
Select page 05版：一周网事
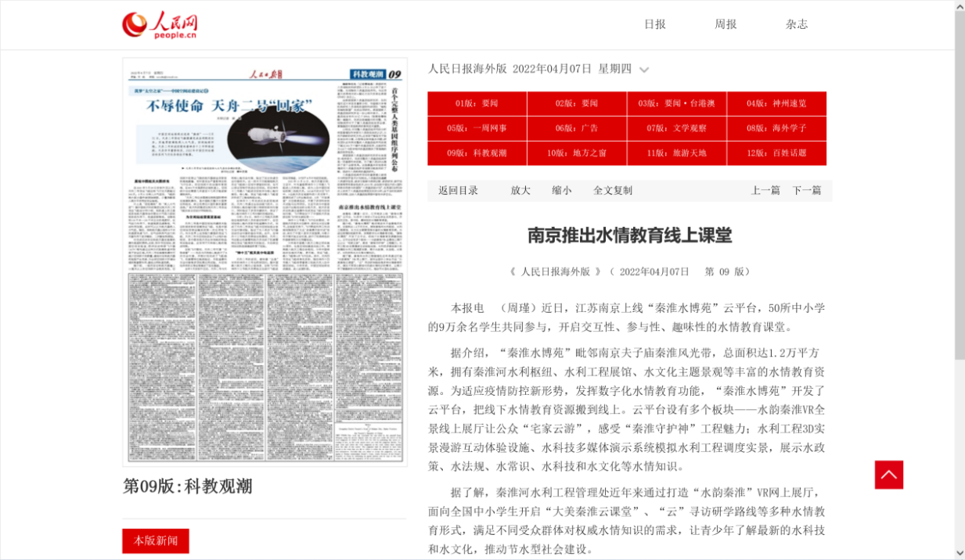[x=477, y=128]
